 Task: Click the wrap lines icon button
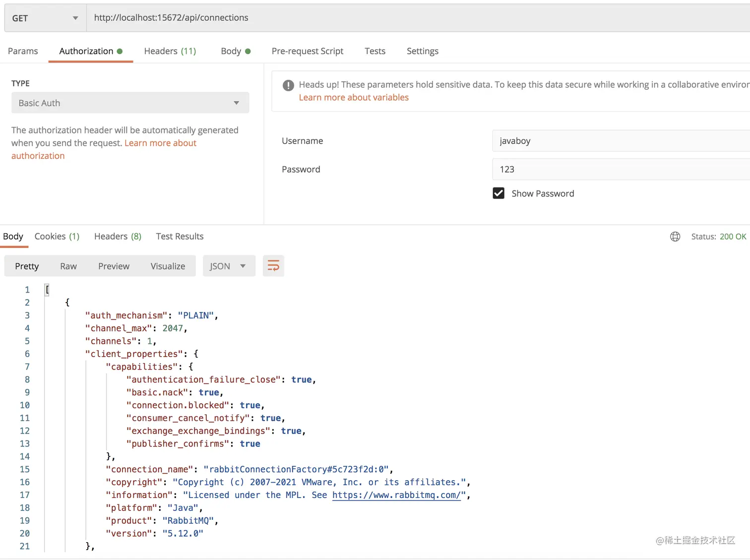273,266
